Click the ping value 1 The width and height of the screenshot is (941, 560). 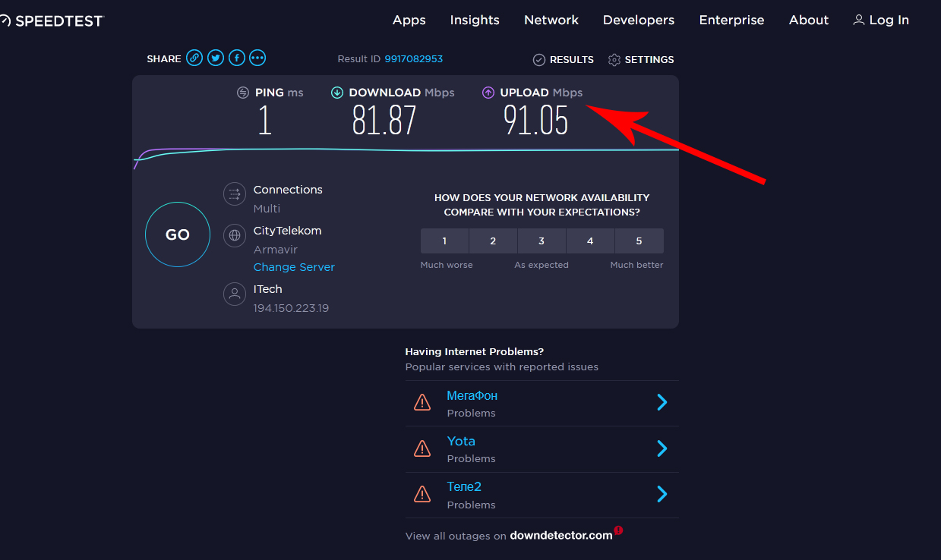(x=264, y=121)
